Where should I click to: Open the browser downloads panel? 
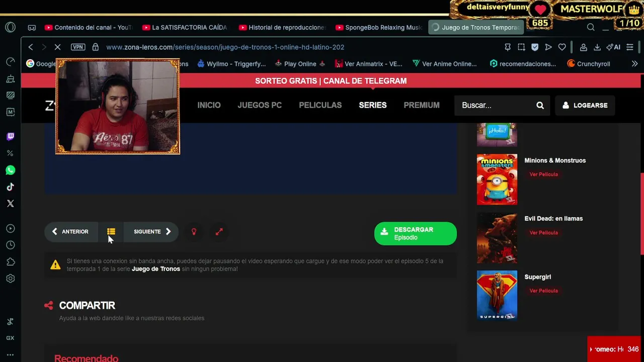click(x=597, y=47)
